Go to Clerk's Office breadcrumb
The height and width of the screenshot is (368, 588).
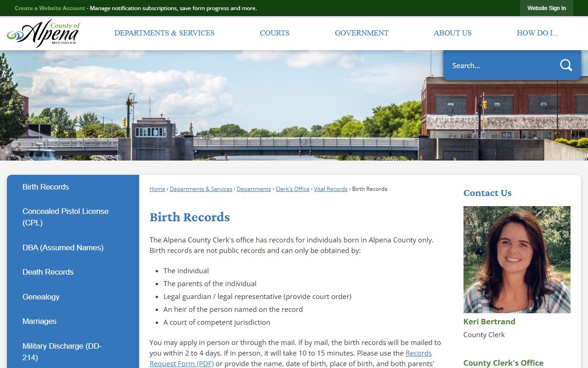pyautogui.click(x=293, y=189)
